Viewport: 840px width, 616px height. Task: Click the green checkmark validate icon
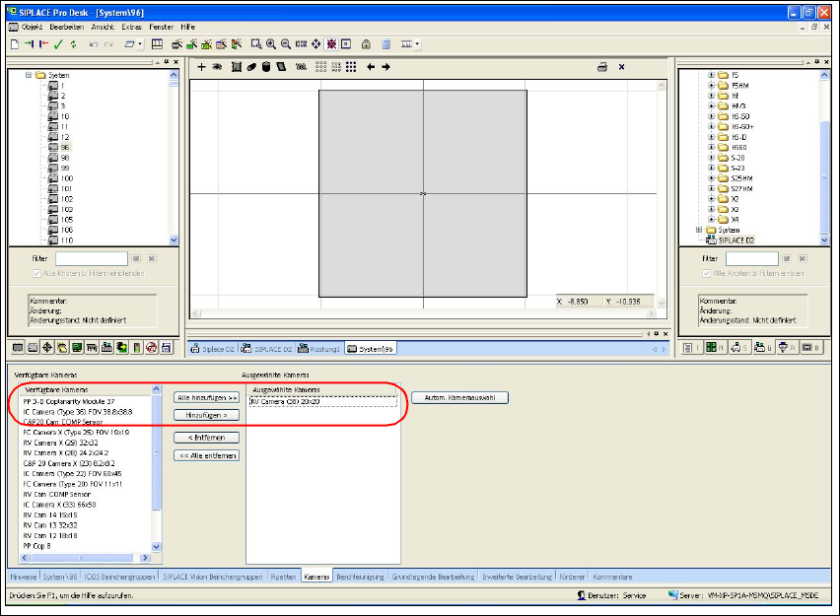pyautogui.click(x=58, y=44)
